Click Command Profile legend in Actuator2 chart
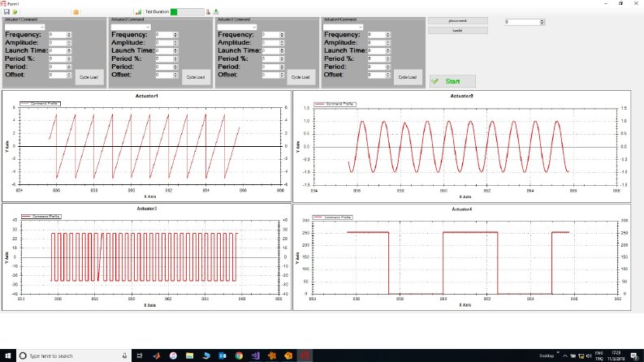 [335, 104]
